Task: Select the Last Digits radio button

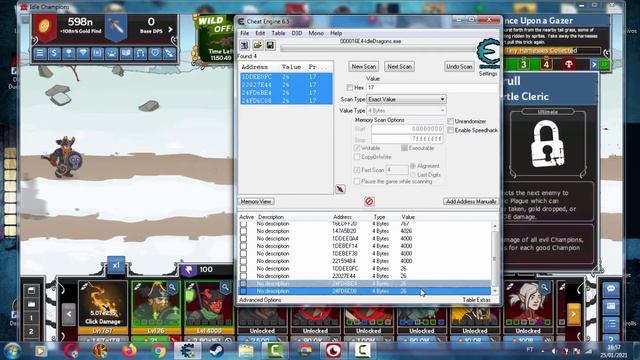Action: coord(413,175)
